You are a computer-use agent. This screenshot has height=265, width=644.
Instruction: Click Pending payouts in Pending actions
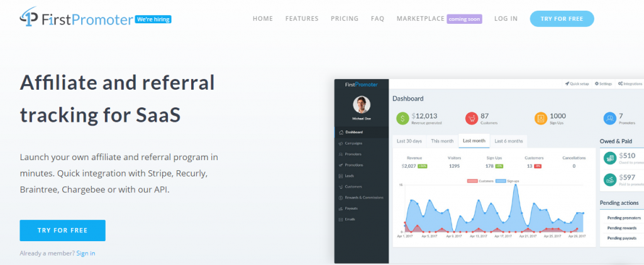(622, 238)
